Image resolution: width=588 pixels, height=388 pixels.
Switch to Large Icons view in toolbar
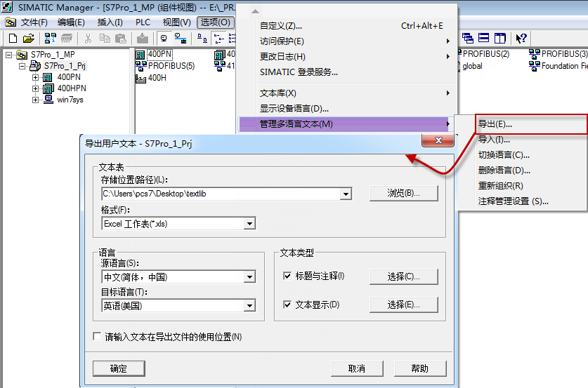[x=202, y=38]
